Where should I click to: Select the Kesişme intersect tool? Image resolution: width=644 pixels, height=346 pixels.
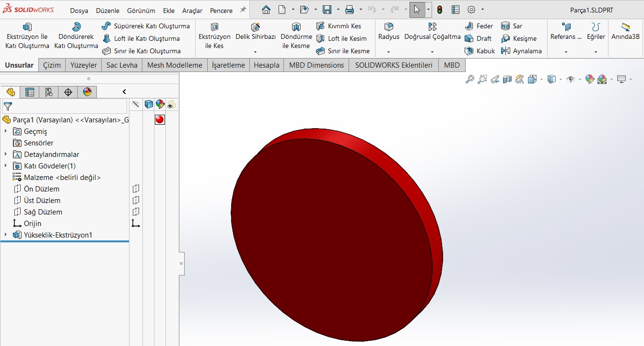519,38
